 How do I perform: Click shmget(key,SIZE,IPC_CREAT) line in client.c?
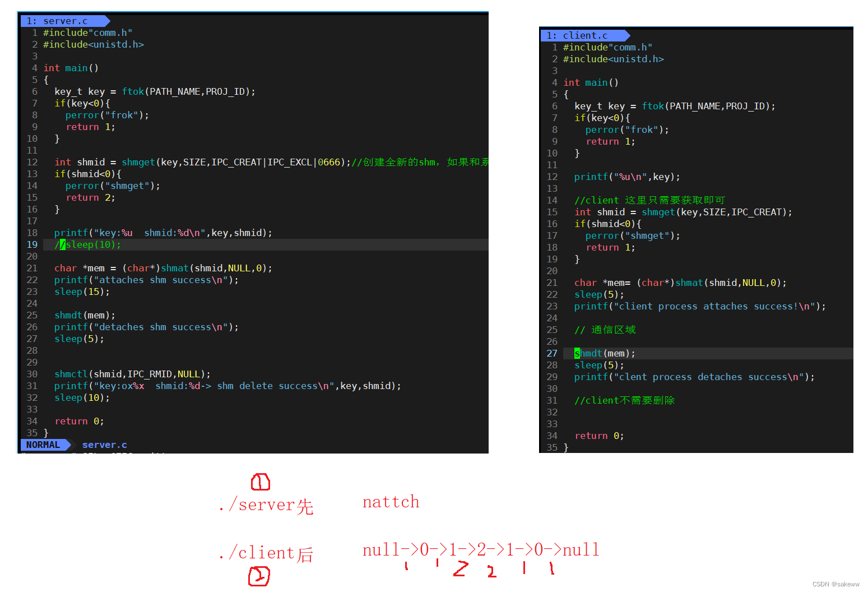point(683,212)
